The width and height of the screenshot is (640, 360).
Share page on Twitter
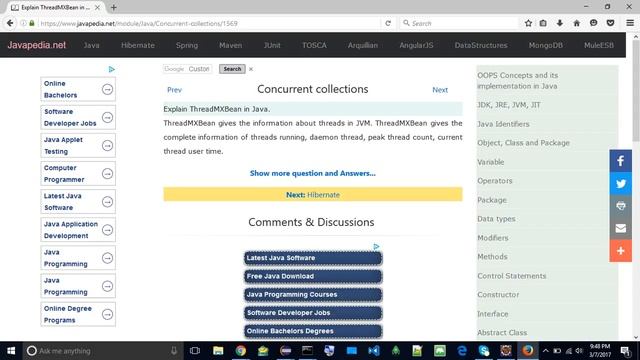pos(620,183)
